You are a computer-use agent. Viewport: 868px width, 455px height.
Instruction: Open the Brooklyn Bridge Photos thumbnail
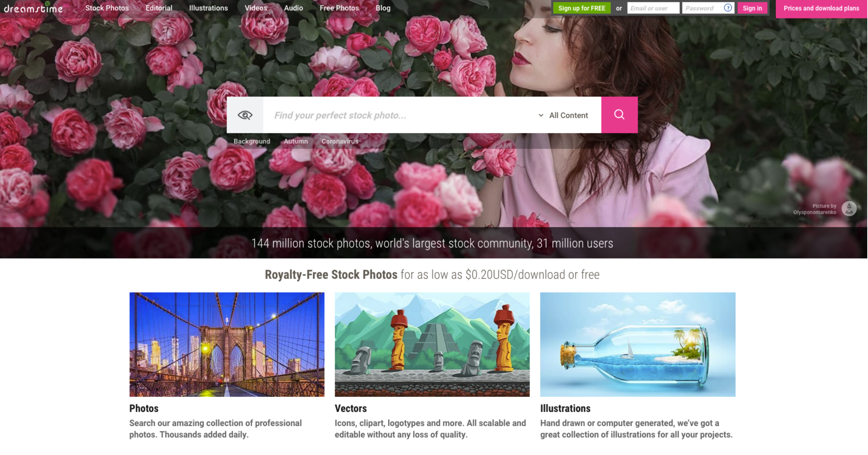coord(227,344)
